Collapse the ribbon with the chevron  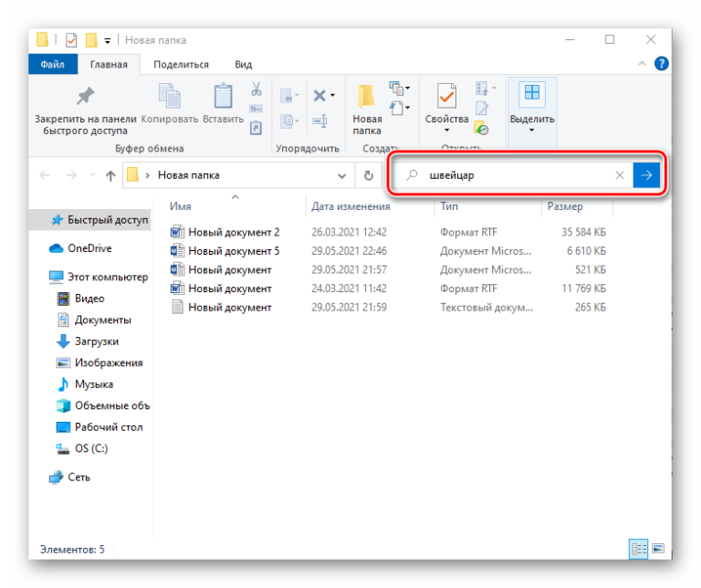coord(643,64)
